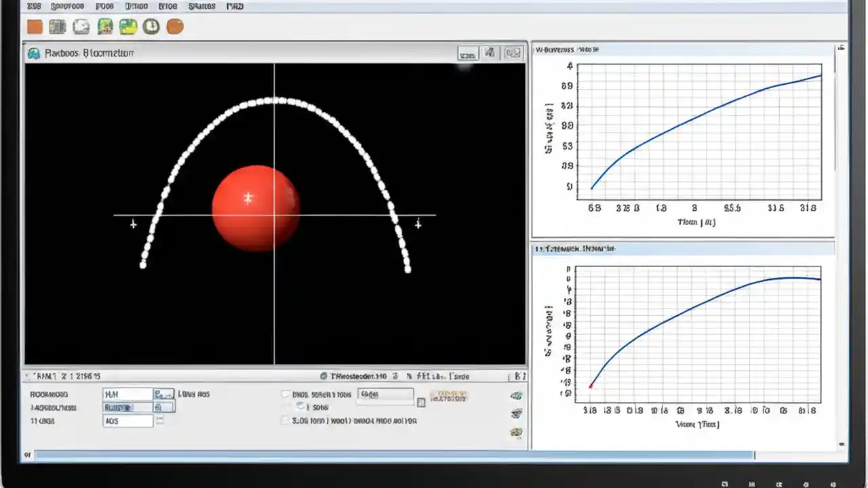Click the orange ball icon in the toolbar
This screenshot has width=868, height=488.
174,26
